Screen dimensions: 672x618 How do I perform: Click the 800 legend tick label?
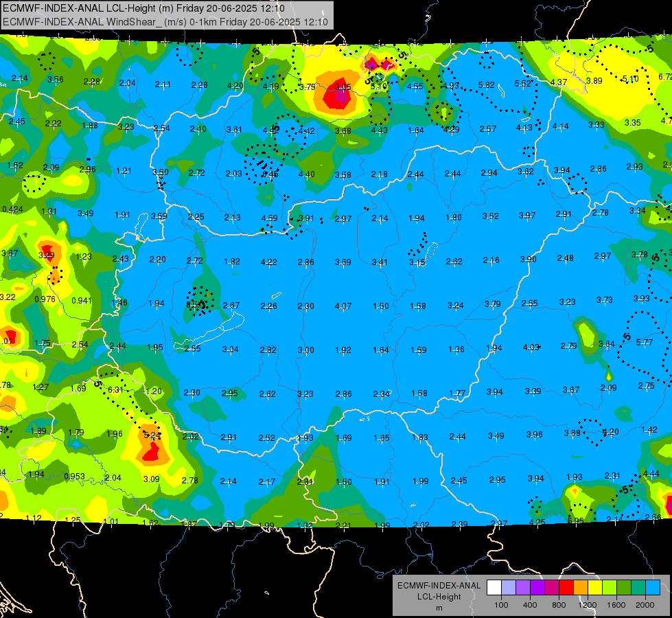click(559, 605)
